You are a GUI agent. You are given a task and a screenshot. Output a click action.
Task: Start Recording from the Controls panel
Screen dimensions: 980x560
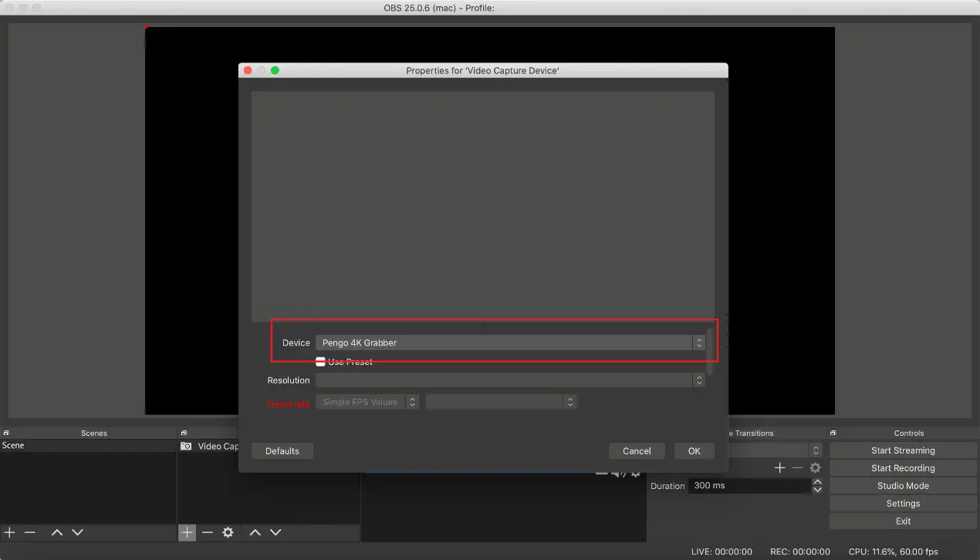click(902, 467)
